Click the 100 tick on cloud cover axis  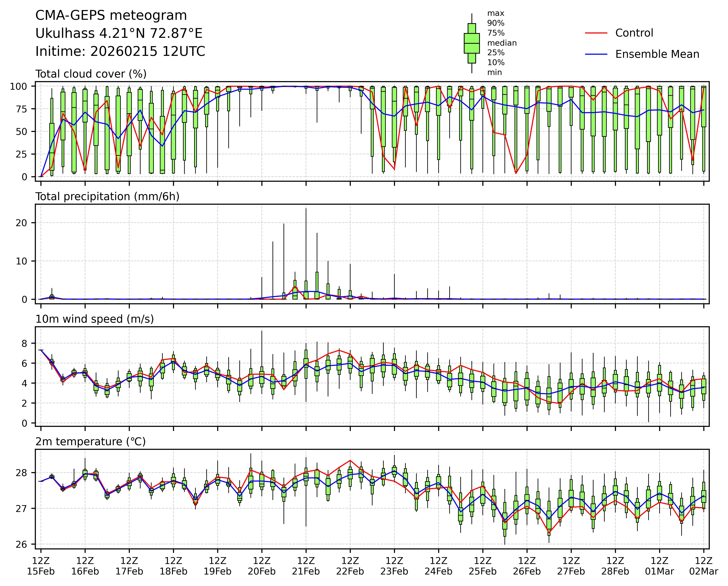pos(18,86)
